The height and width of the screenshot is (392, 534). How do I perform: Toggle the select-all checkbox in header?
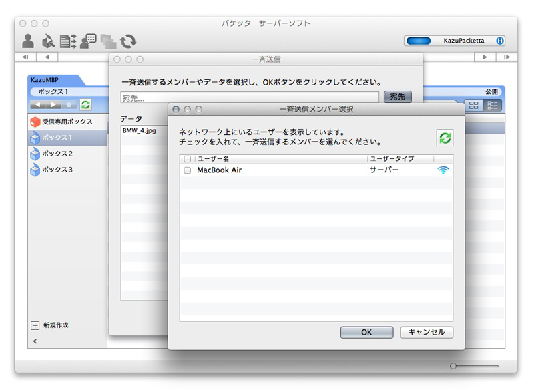pyautogui.click(x=187, y=159)
